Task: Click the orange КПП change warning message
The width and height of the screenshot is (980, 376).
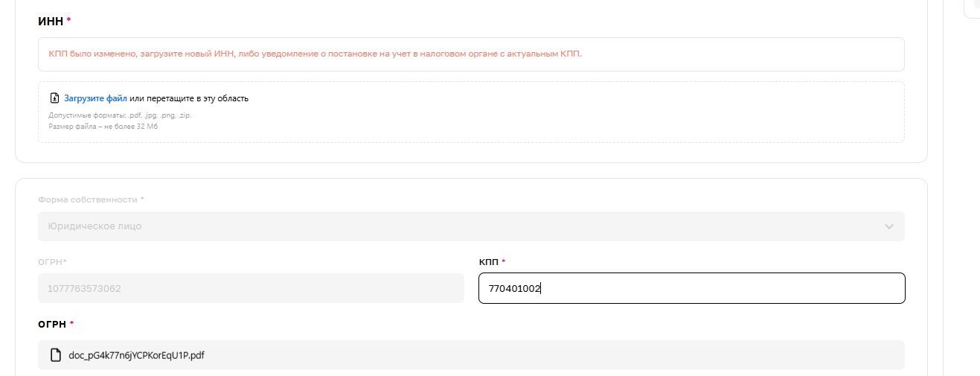Action: 315,54
